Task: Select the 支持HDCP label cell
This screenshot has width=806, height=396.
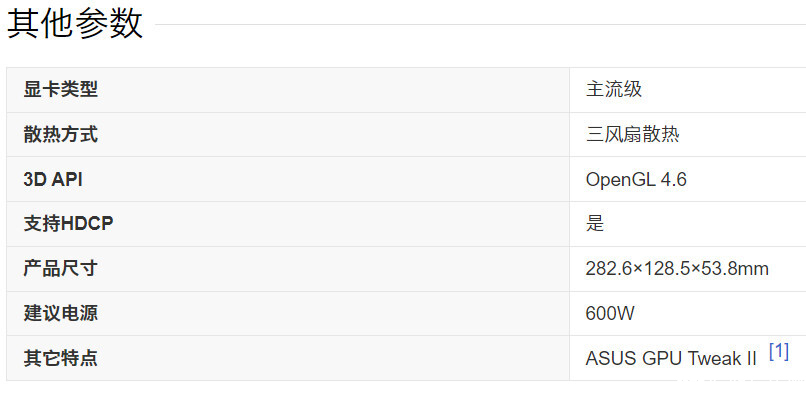Action: pos(288,224)
